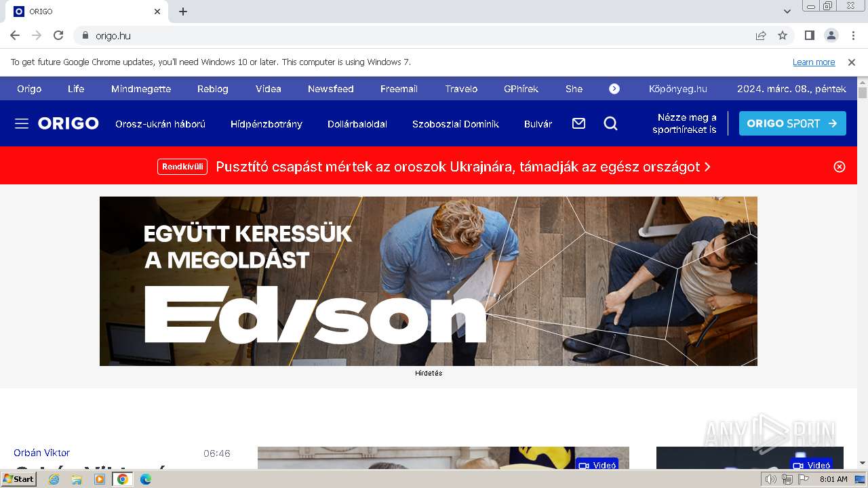Expand the tab search dropdown arrow

point(787,12)
